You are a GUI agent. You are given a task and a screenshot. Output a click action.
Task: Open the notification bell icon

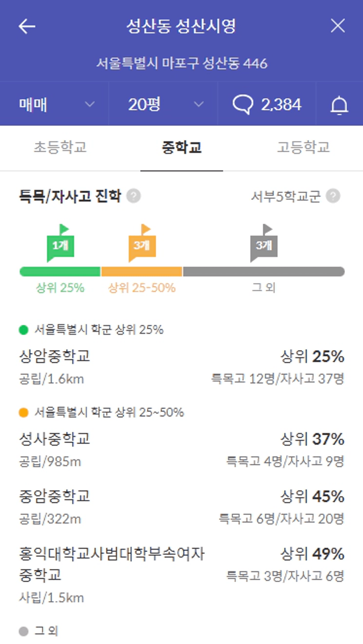pyautogui.click(x=339, y=105)
